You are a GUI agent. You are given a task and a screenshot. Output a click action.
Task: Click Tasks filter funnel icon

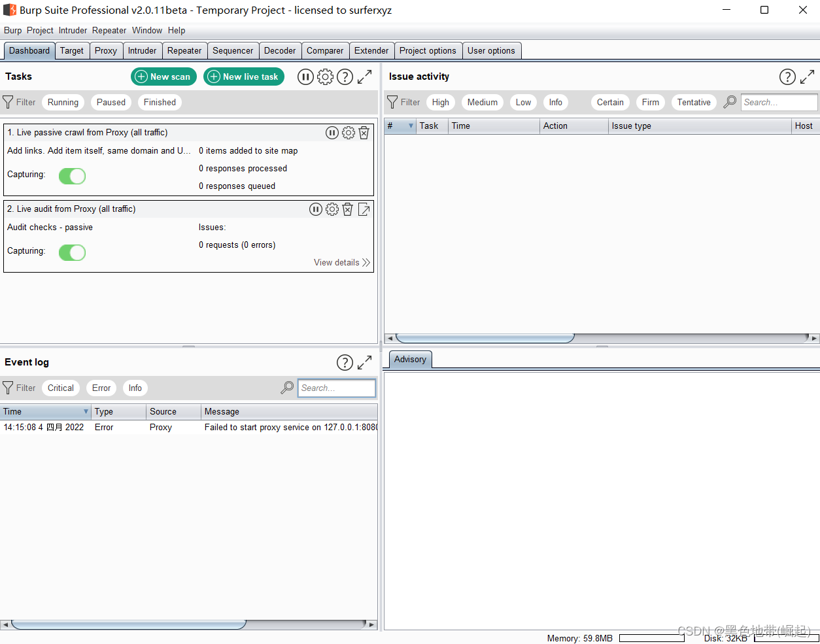[8, 102]
